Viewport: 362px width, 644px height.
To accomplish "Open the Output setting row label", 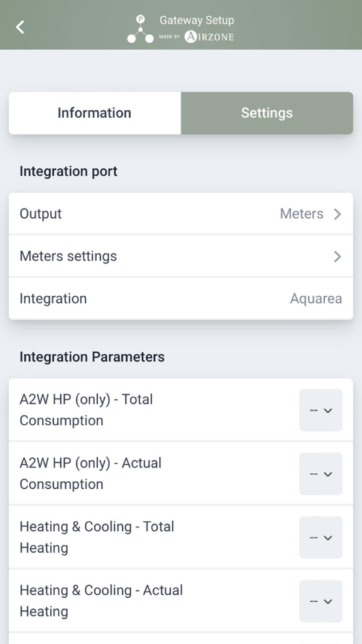I will (41, 214).
